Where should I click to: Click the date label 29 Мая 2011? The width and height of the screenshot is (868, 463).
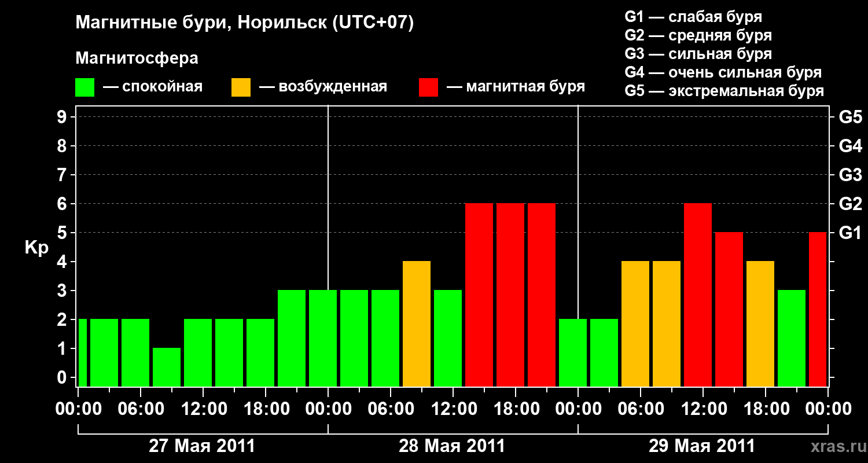point(702,446)
